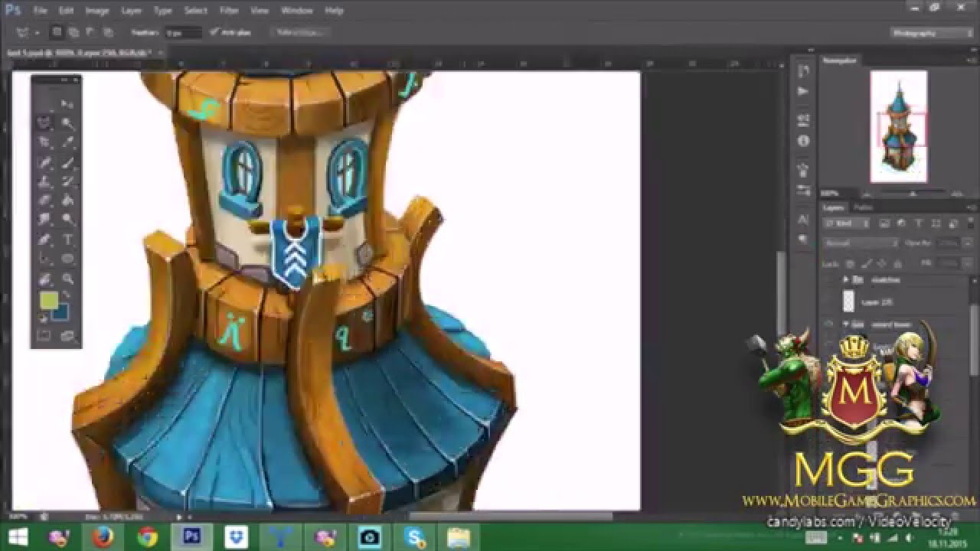This screenshot has width=980, height=551.
Task: Select the Horizontal Type tool
Action: point(67,240)
